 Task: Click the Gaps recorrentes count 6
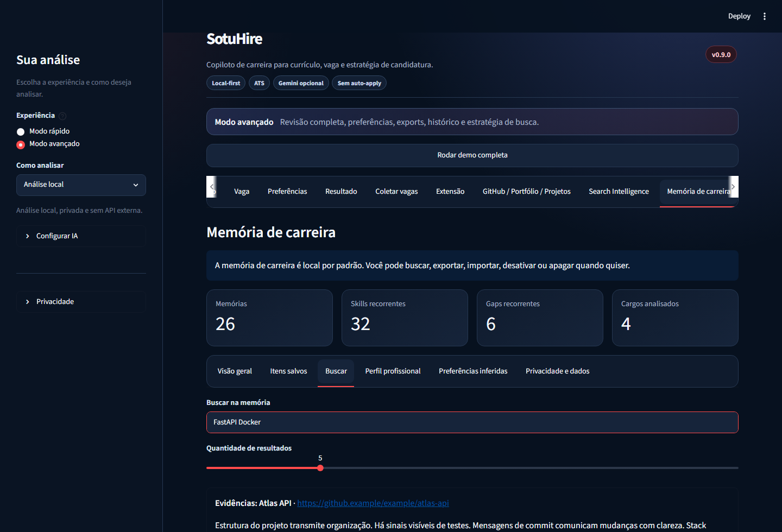coord(491,324)
